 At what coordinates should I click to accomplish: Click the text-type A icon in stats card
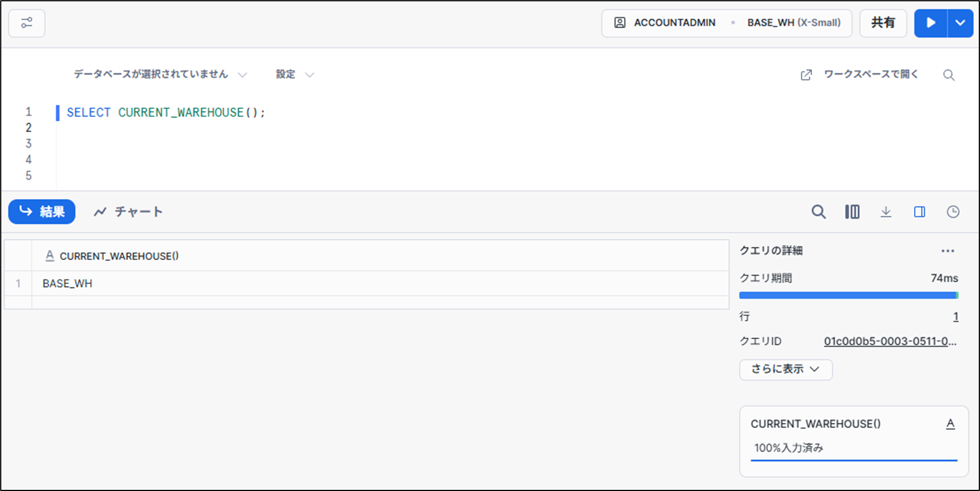pos(950,424)
